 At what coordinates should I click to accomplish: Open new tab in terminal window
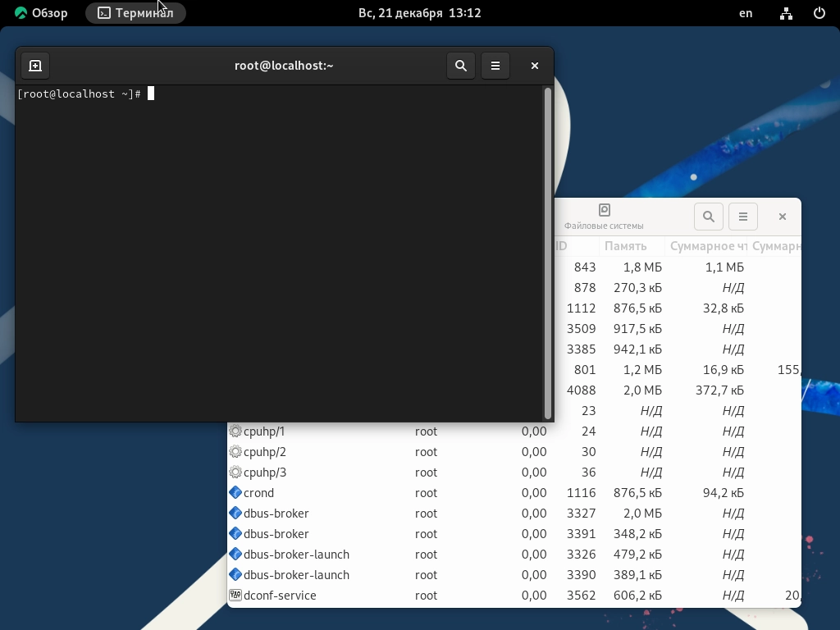coord(35,66)
